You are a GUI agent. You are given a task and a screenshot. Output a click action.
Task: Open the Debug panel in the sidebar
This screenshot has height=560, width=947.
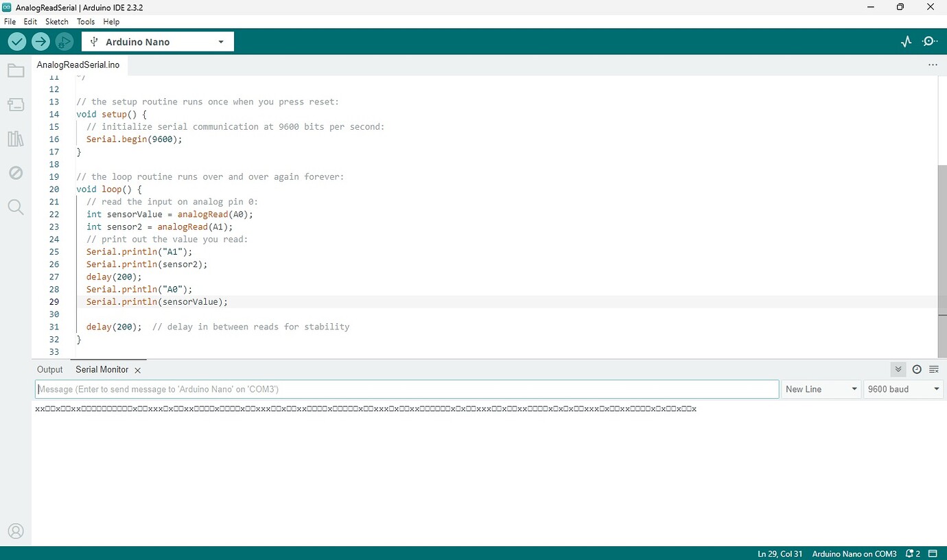pyautogui.click(x=16, y=173)
